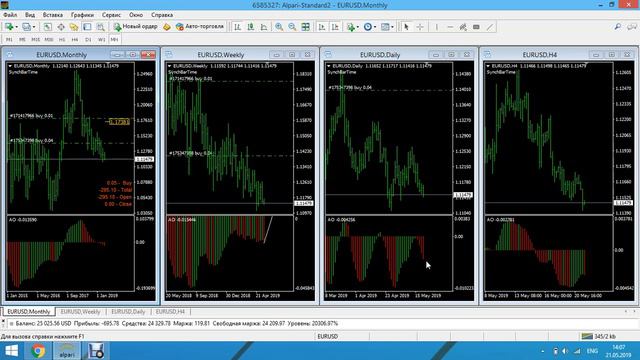Image resolution: width=640 pixels, height=360 pixels.
Task: Show the Market Watch panel
Action: tap(48, 27)
